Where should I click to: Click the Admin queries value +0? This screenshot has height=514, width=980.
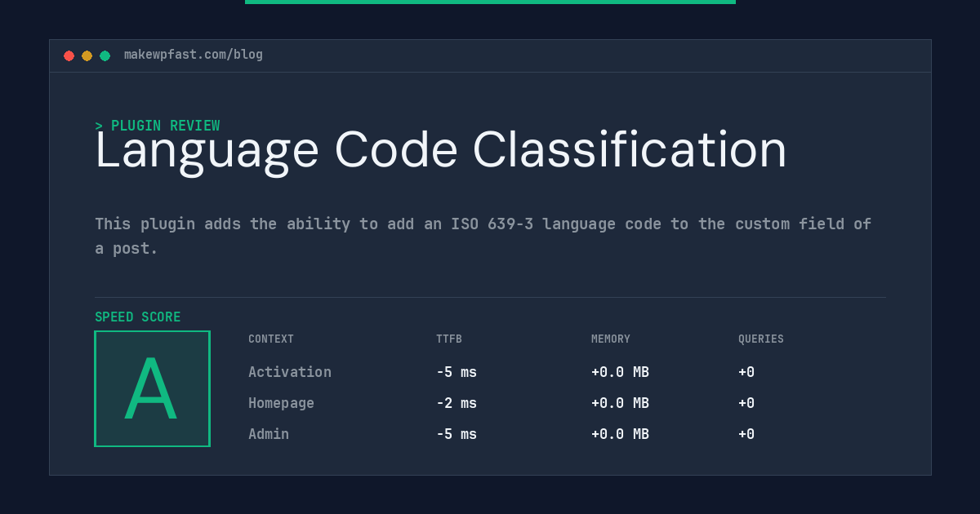tap(746, 434)
